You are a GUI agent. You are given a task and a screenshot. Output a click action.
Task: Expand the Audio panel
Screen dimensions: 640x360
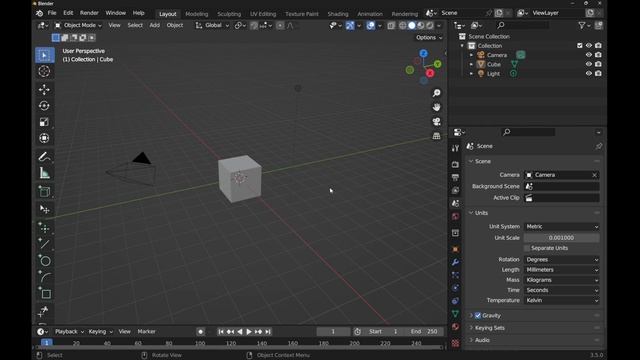482,340
